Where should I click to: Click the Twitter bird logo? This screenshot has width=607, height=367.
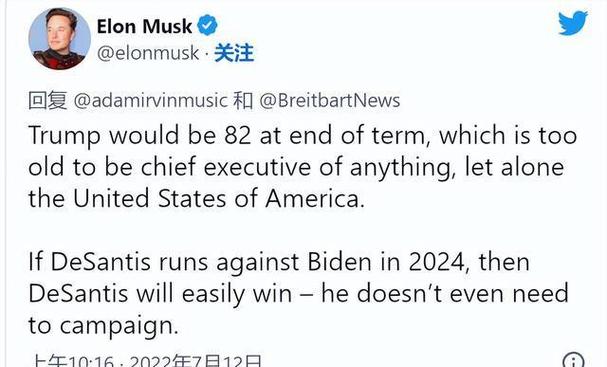pos(573,22)
